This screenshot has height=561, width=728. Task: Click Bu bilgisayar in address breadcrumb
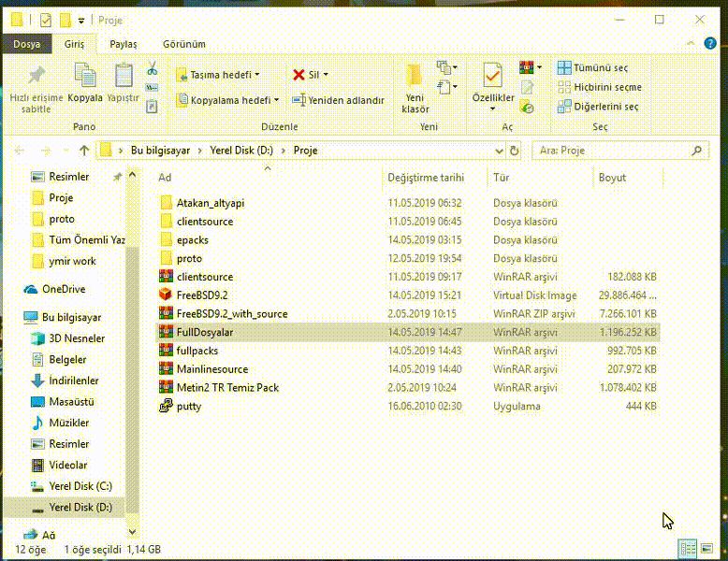[160, 151]
